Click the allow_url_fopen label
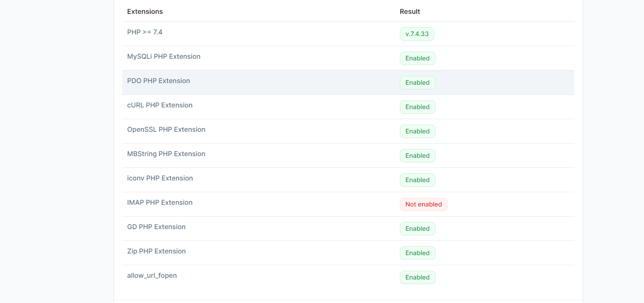The width and height of the screenshot is (644, 303). tap(152, 276)
